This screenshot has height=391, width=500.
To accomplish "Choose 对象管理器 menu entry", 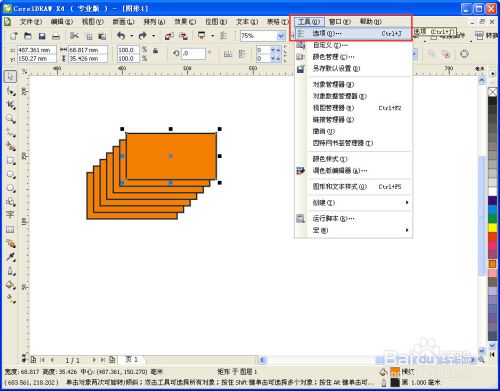I will tap(353, 84).
